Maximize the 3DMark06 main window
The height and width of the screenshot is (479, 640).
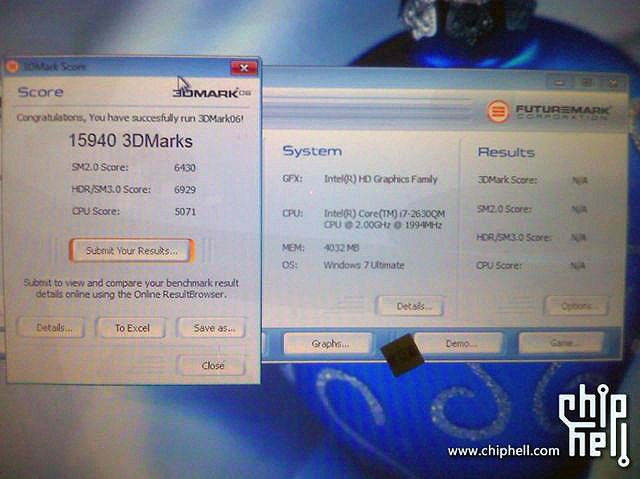coord(586,83)
